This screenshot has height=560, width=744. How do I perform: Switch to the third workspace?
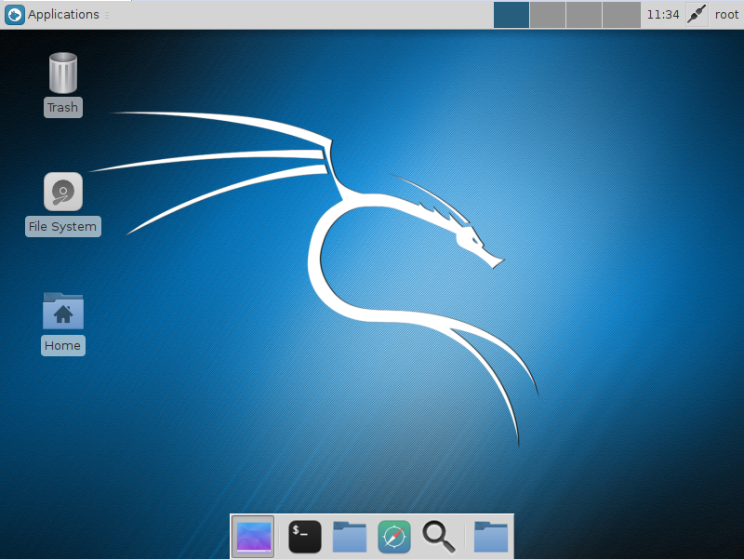click(584, 15)
